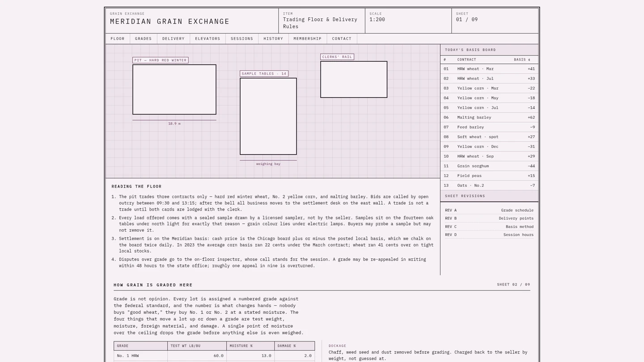Viewport: 644px width, 362px height.
Task: Select the Field peas row
Action: (x=489, y=176)
